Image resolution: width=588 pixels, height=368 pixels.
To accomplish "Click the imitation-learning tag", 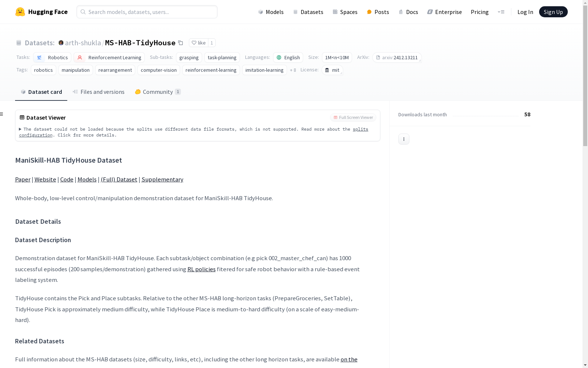I will [265, 70].
